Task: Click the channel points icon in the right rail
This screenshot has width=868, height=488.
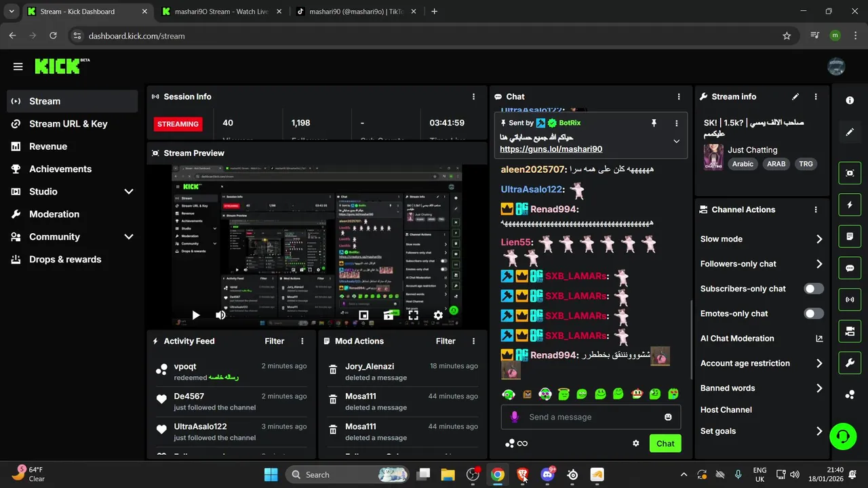Action: [850, 394]
